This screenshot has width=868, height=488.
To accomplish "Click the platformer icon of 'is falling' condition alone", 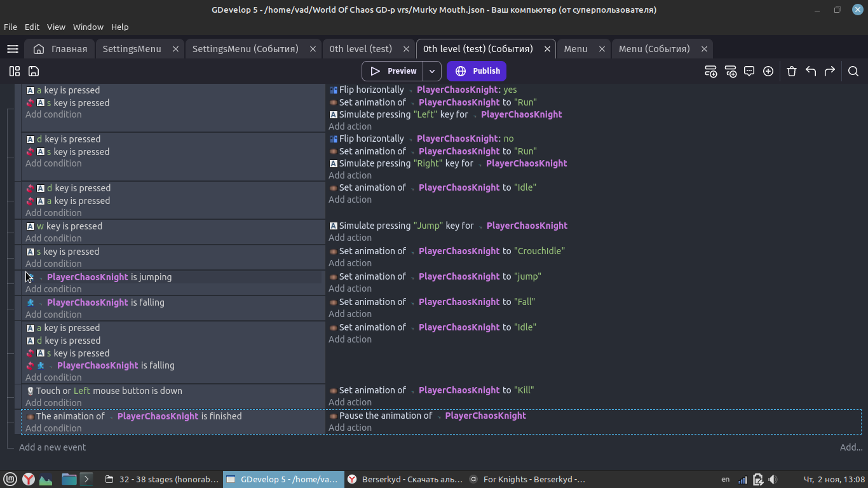I will click(x=30, y=302).
